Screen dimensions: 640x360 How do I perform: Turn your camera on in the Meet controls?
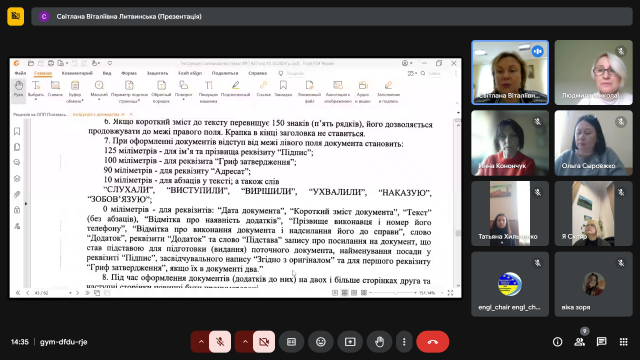tap(264, 342)
